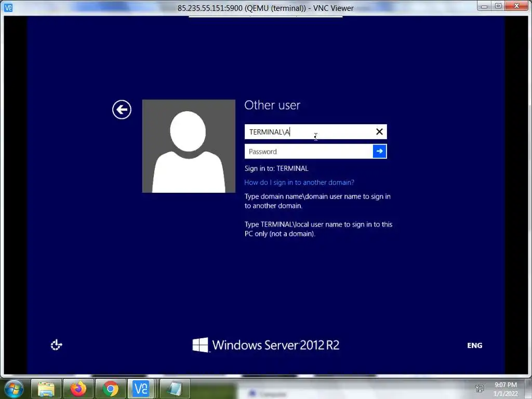Open the notepad-like taskbar application
Viewport: 532px width, 399px height.
[175, 389]
